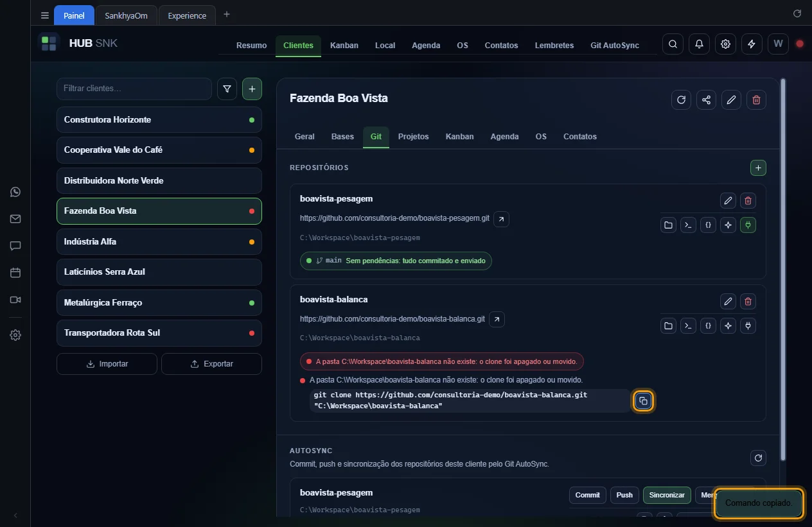Click the search magnifier in the HUB header
The height and width of the screenshot is (527, 812).
pyautogui.click(x=673, y=44)
